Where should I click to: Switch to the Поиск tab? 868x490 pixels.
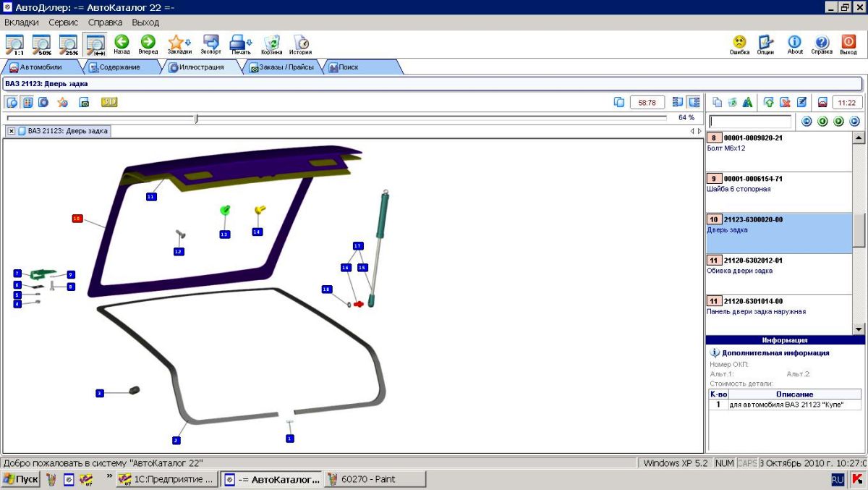[362, 67]
